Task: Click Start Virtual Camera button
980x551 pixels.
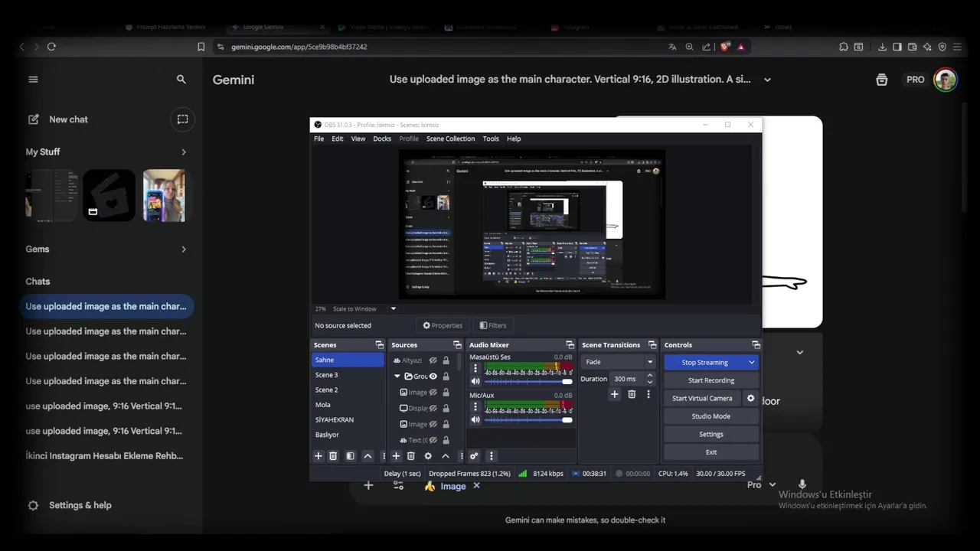Action: point(702,399)
